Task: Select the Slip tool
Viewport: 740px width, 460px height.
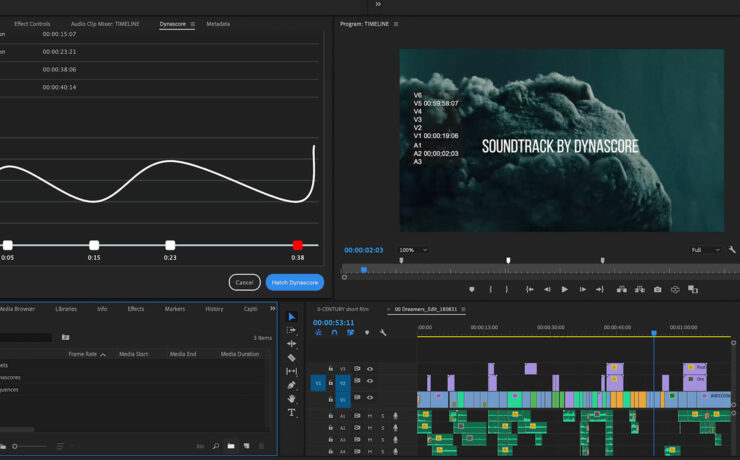Action: [292, 371]
